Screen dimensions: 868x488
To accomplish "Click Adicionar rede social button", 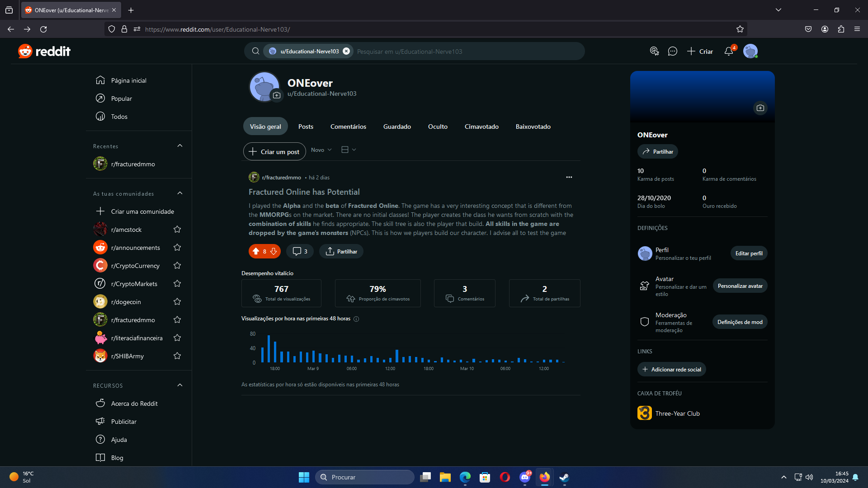I will (x=672, y=370).
